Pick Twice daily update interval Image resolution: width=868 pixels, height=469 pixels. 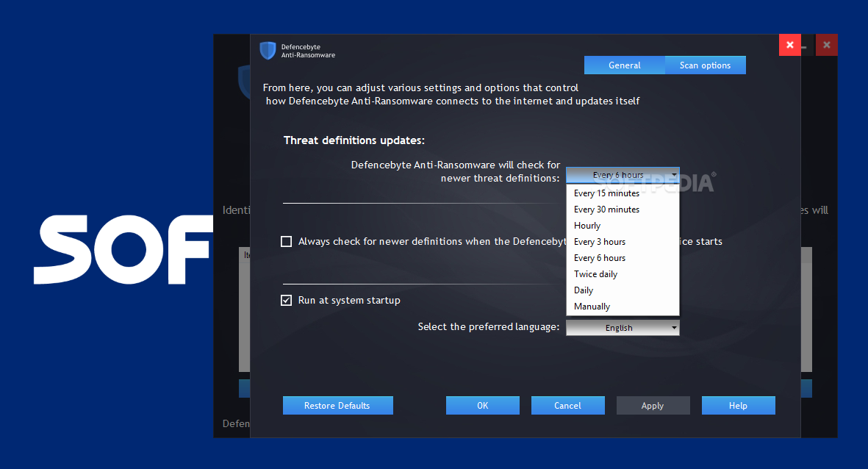click(x=623, y=274)
